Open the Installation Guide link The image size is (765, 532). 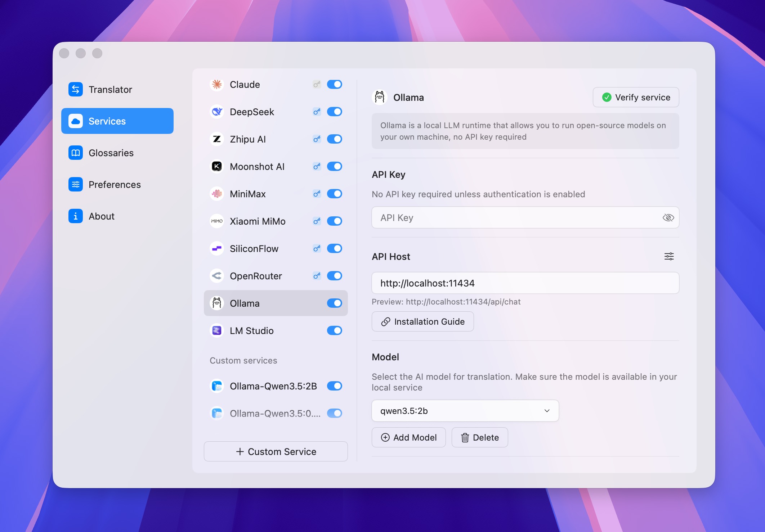[x=422, y=322]
